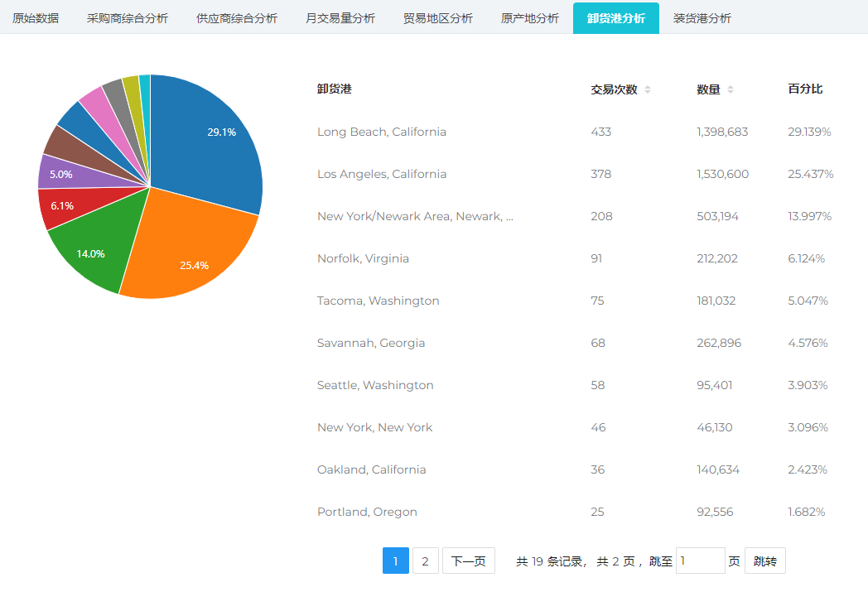Select the 月交易量分析 tab
Image resolution: width=868 pixels, height=592 pixels.
click(340, 18)
